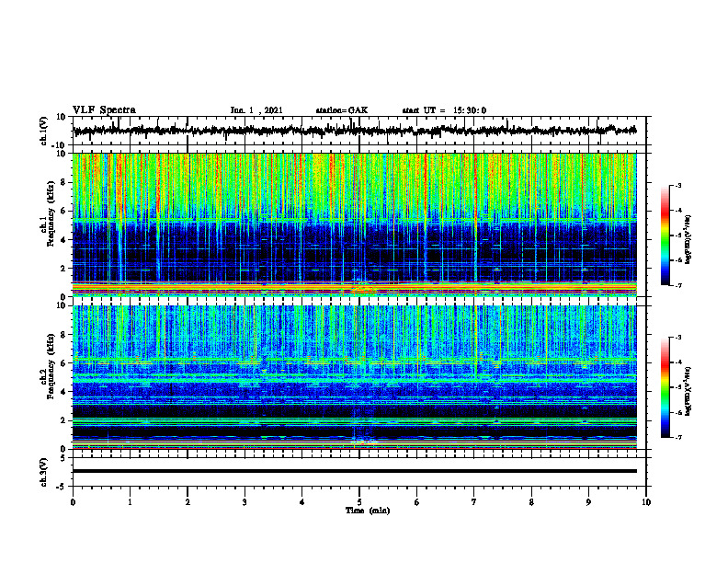
Task: Click the ch.1 spectrogram color bar
Action: click(x=665, y=236)
